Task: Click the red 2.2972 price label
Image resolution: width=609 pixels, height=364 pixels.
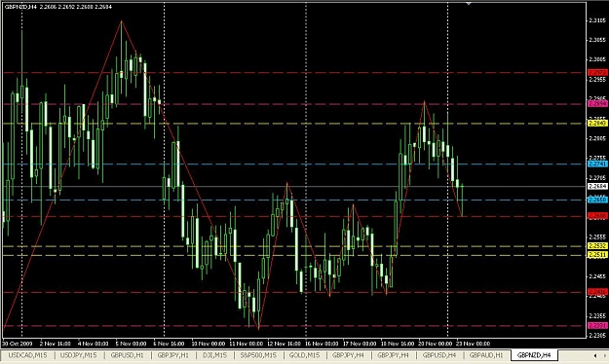Action: (597, 73)
